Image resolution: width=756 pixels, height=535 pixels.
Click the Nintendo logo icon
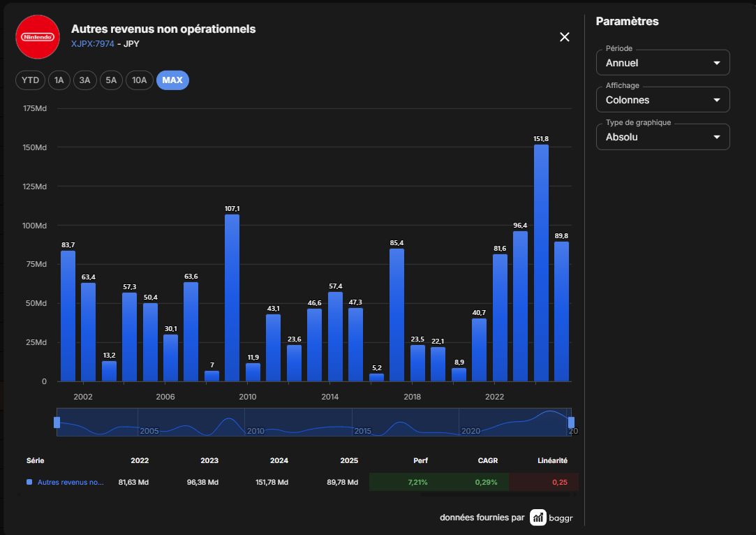tap(38, 37)
